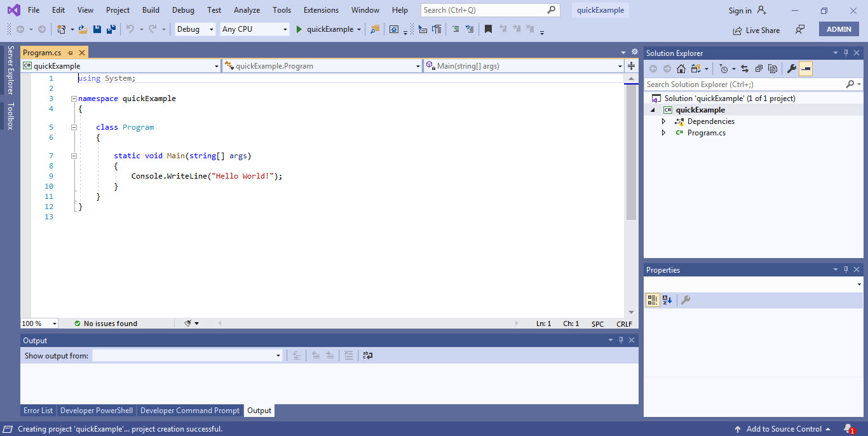Click the New Project toolbar icon
The width and height of the screenshot is (868, 436).
click(x=62, y=29)
